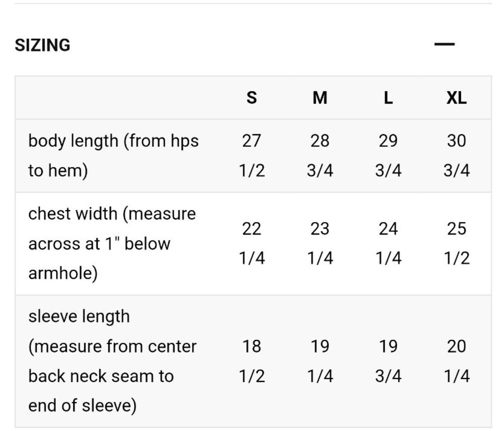
Task: Click M chest width value 23 1/4
Action: click(x=320, y=243)
